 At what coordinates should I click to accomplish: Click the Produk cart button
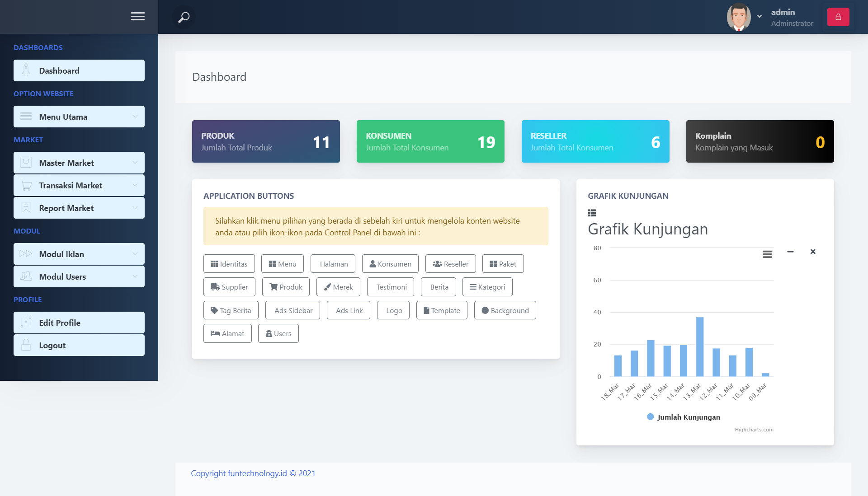(x=286, y=287)
